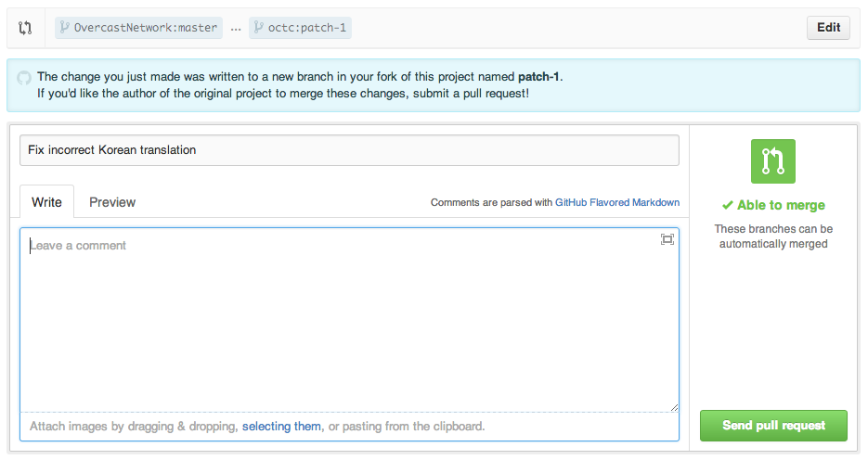868x460 pixels.
Task: Click the branch icon beside OvercastNetwork:master
Action: pyautogui.click(x=65, y=28)
